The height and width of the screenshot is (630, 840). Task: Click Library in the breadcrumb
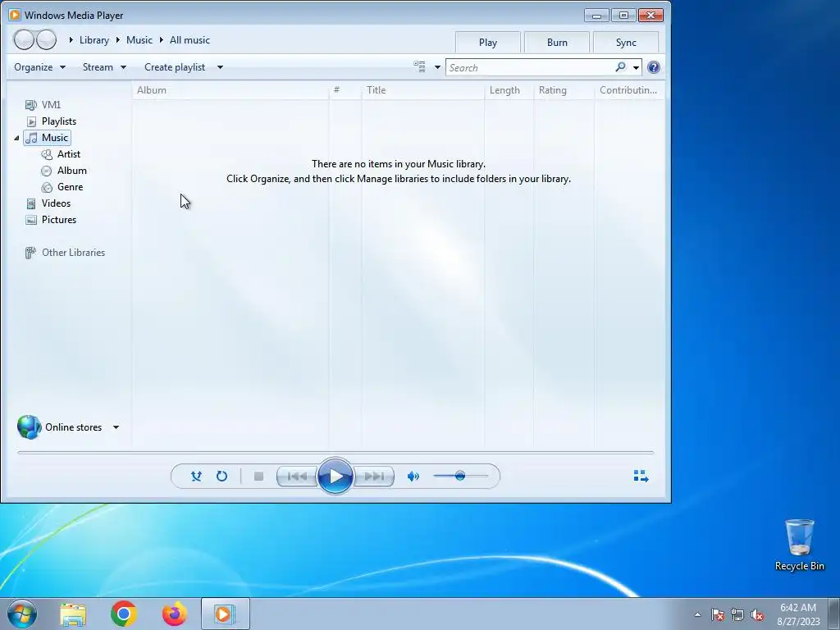pyautogui.click(x=94, y=40)
